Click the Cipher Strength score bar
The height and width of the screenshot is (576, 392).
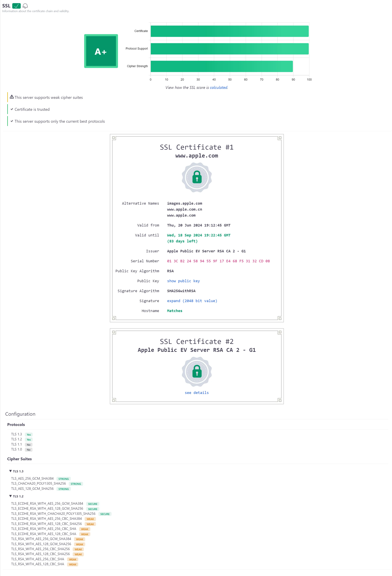[221, 66]
